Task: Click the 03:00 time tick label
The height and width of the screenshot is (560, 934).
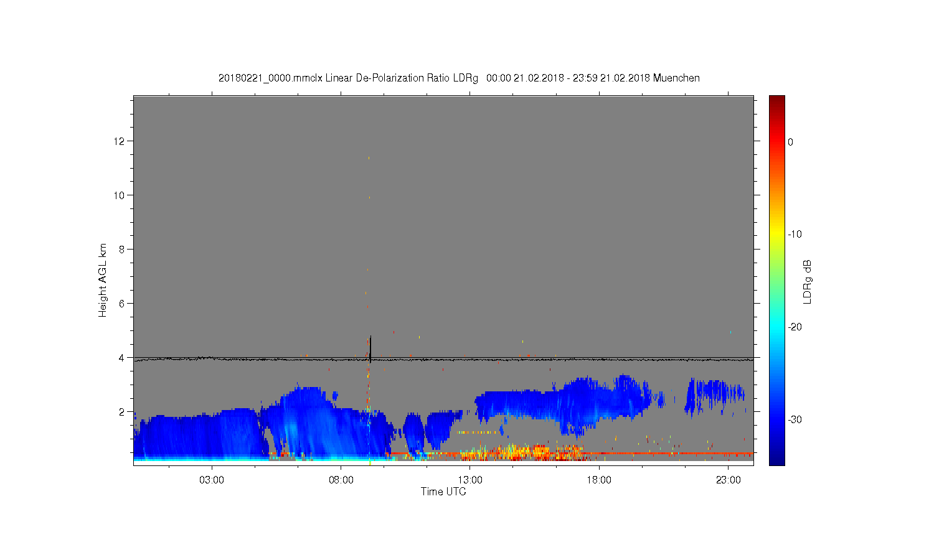Action: click(212, 480)
